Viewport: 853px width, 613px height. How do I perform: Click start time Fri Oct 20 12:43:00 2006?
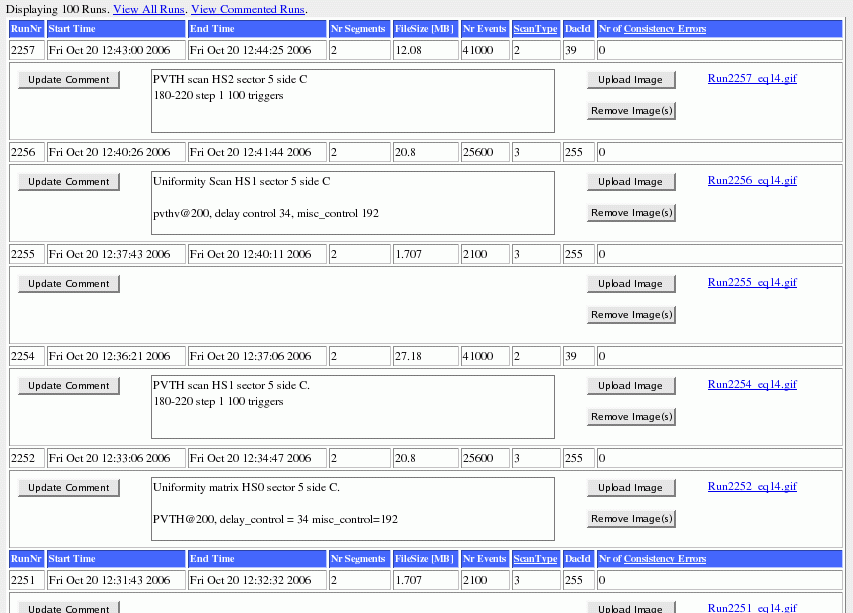116,50
